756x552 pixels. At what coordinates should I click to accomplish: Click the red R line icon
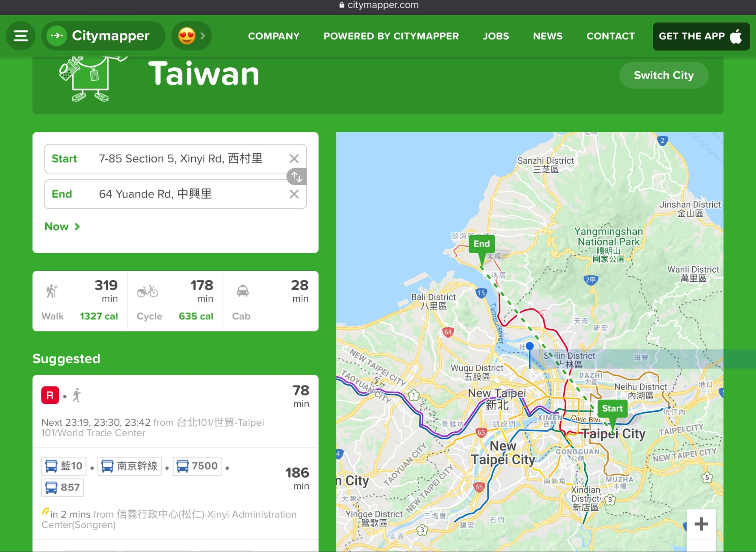(x=50, y=395)
